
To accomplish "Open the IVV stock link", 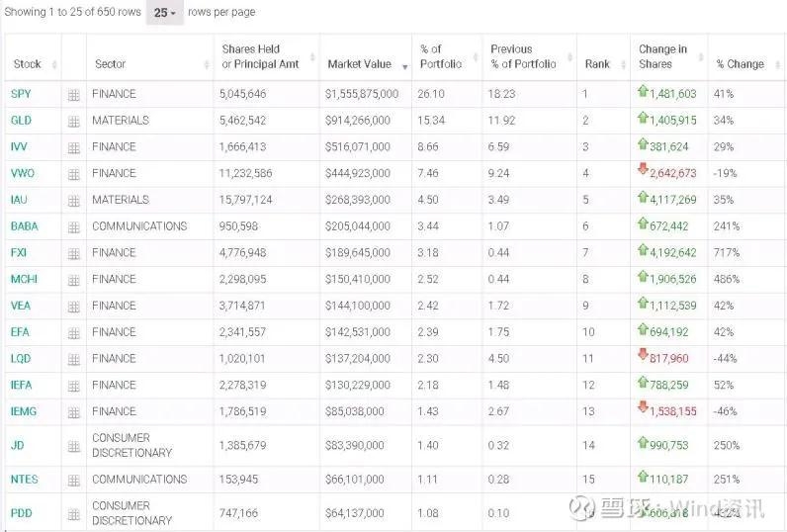I will tap(19, 147).
